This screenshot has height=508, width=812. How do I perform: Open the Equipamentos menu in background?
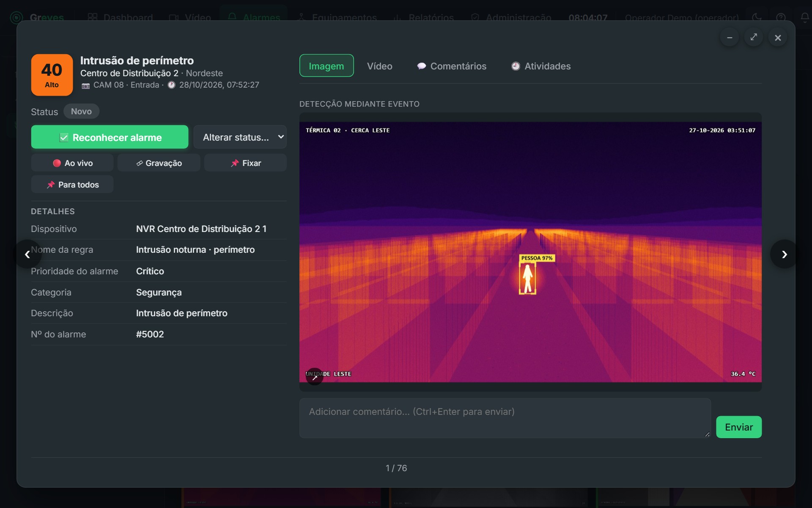337,17
